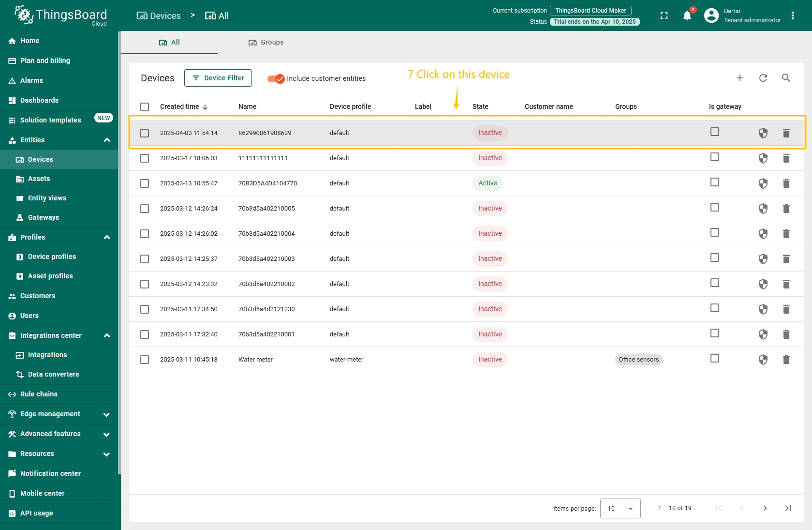This screenshot has height=530, width=812.
Task: Disable Include customer entities toggle
Action: pyautogui.click(x=276, y=78)
